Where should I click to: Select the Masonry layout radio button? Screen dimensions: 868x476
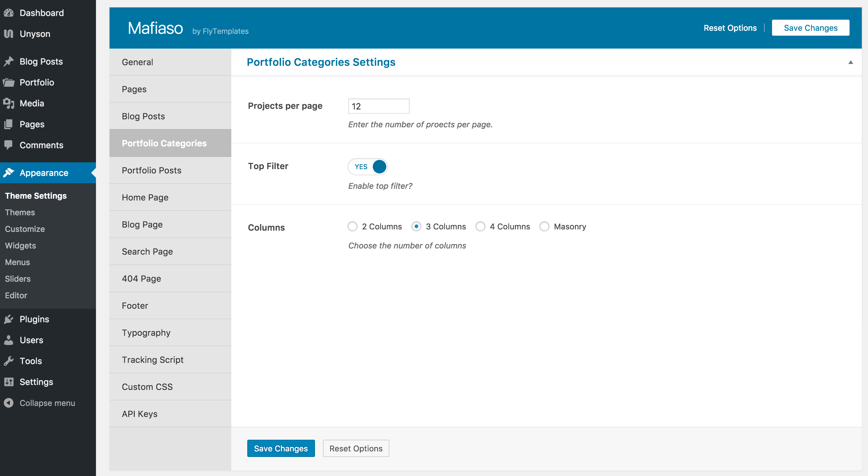pyautogui.click(x=544, y=226)
